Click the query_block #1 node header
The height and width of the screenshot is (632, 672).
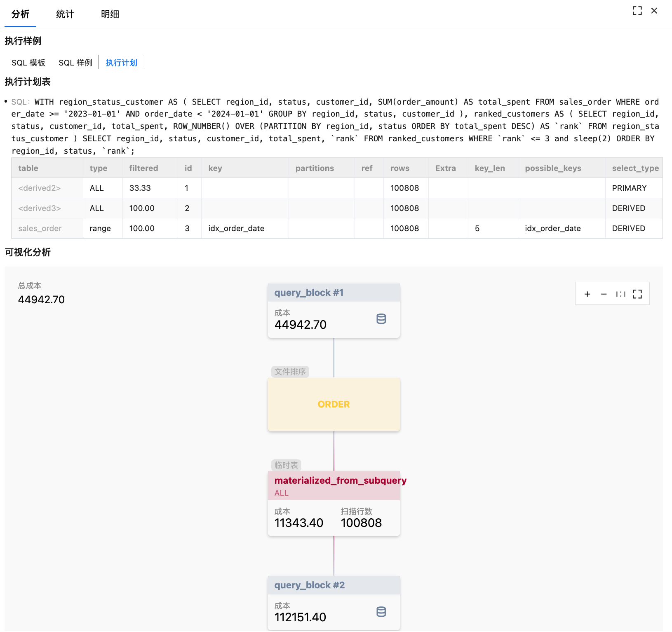(334, 293)
